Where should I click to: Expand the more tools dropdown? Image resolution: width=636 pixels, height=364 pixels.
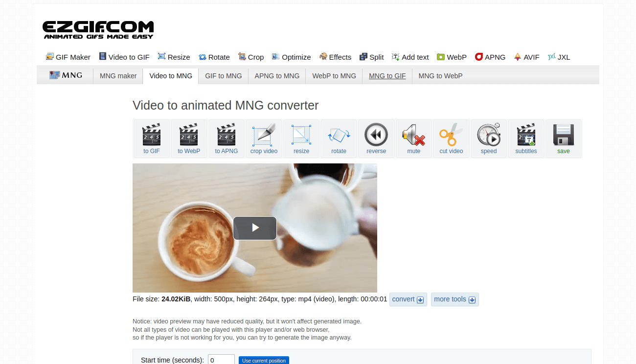coord(454,299)
